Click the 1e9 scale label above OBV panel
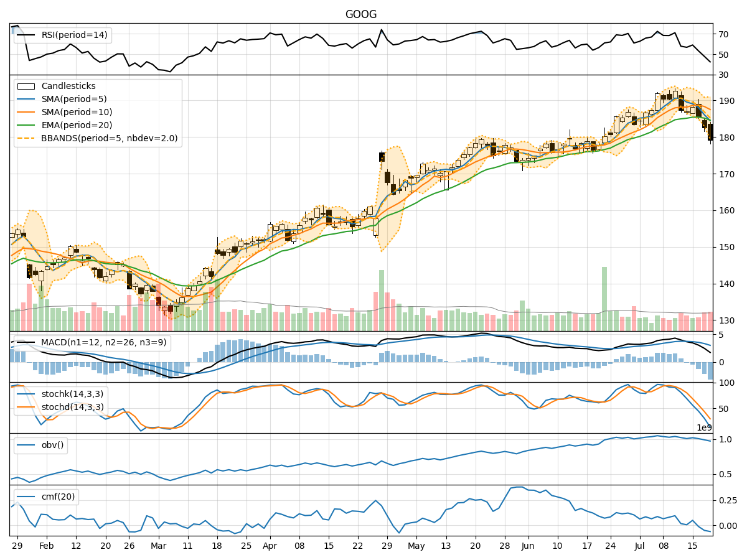Image resolution: width=747 pixels, height=560 pixels. click(703, 428)
